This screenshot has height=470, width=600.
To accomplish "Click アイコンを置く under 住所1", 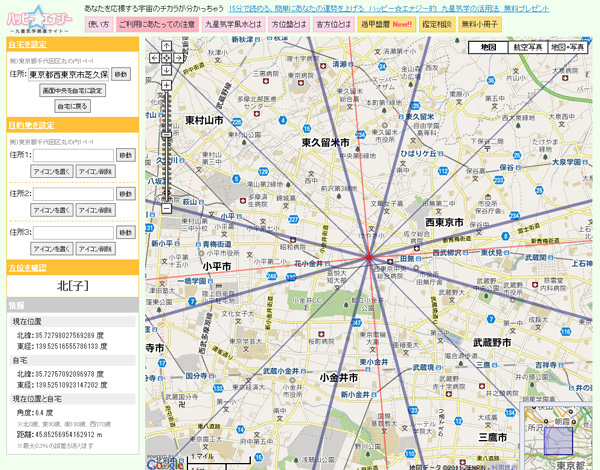I will click(x=52, y=171).
